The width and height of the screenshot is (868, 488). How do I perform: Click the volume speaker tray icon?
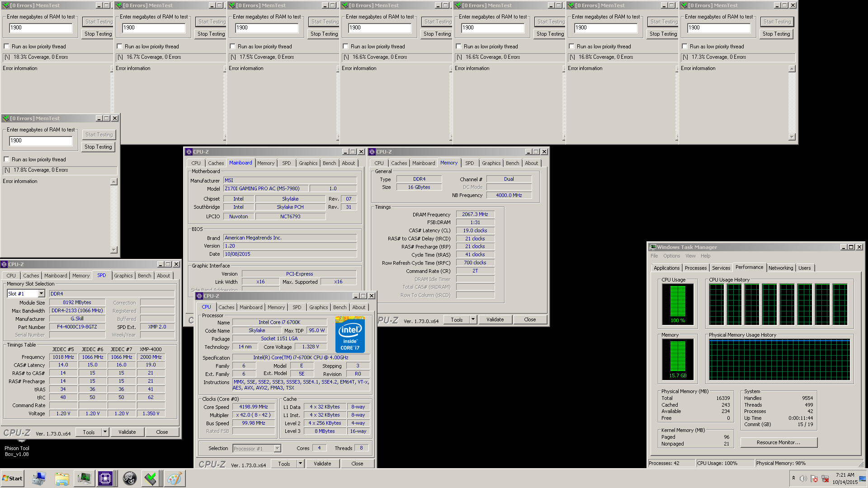coord(803,479)
